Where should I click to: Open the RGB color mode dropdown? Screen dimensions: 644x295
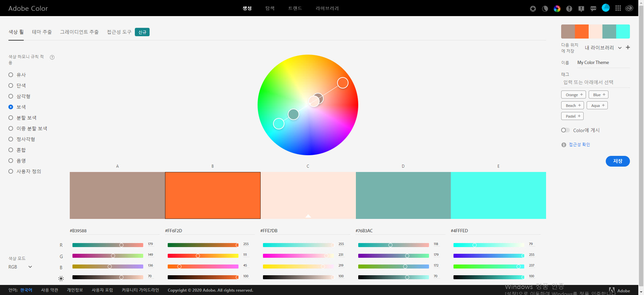20,267
